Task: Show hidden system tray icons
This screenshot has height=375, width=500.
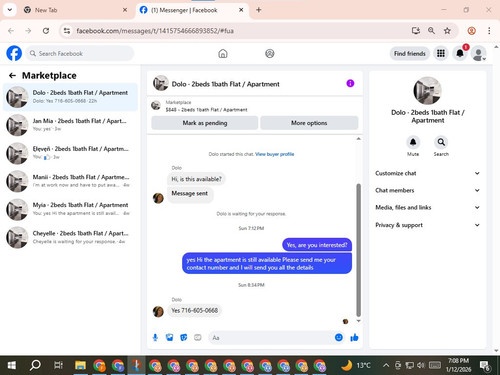Action: (x=386, y=365)
